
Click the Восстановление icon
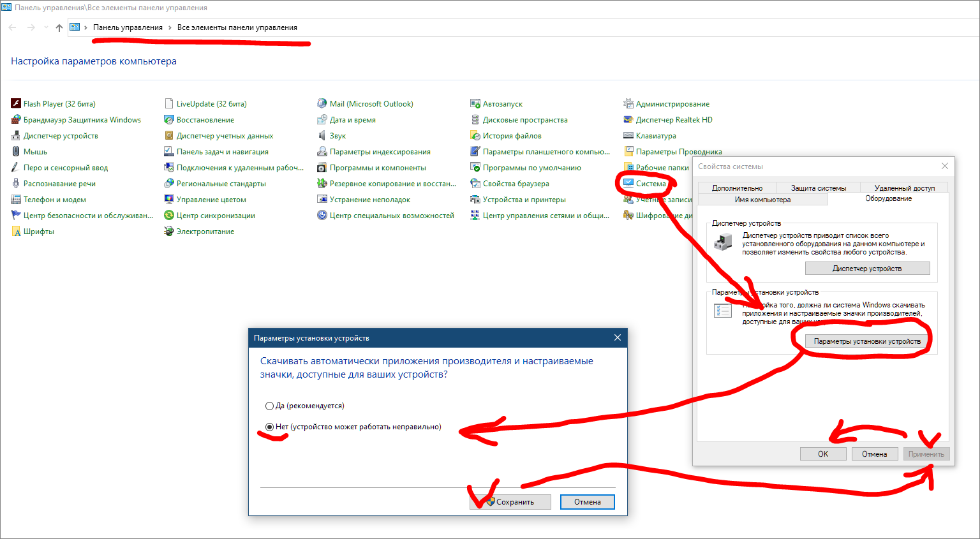pyautogui.click(x=169, y=119)
